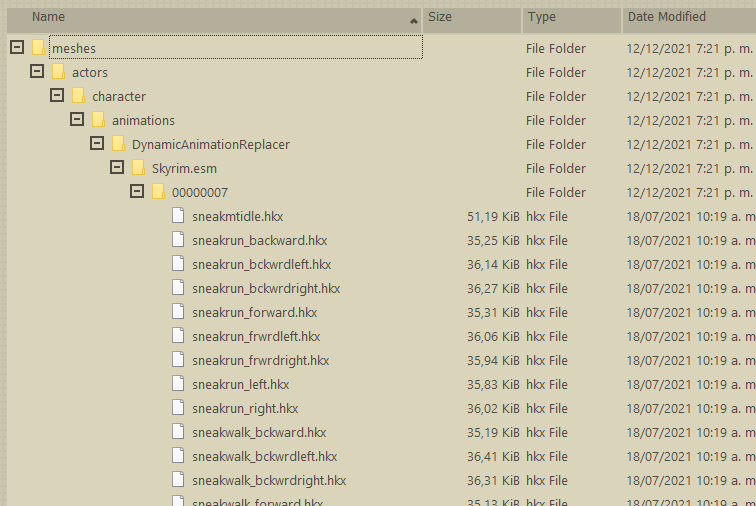Click file icon of sneakwalk_bckwrdright.hkx
756x506 pixels.
(178, 479)
